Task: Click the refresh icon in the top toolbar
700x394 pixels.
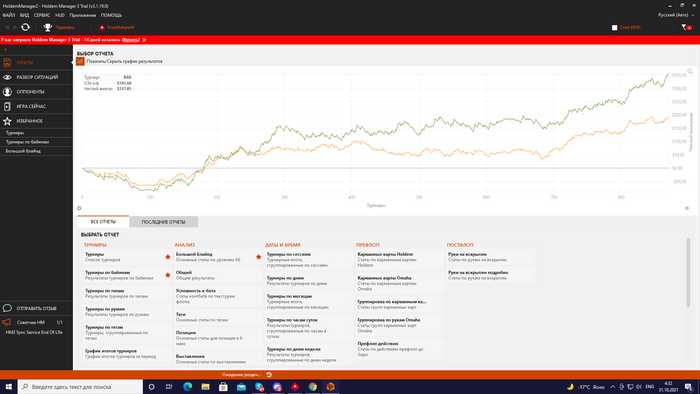Action: tap(25, 27)
